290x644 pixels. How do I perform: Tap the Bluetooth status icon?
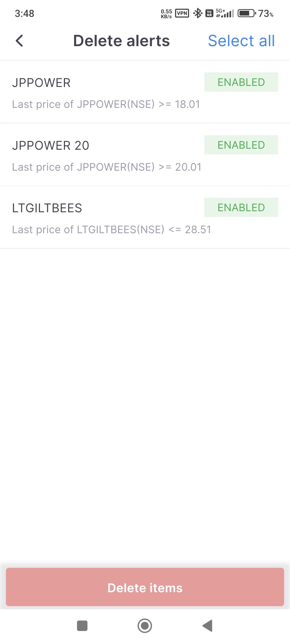pos(198,13)
